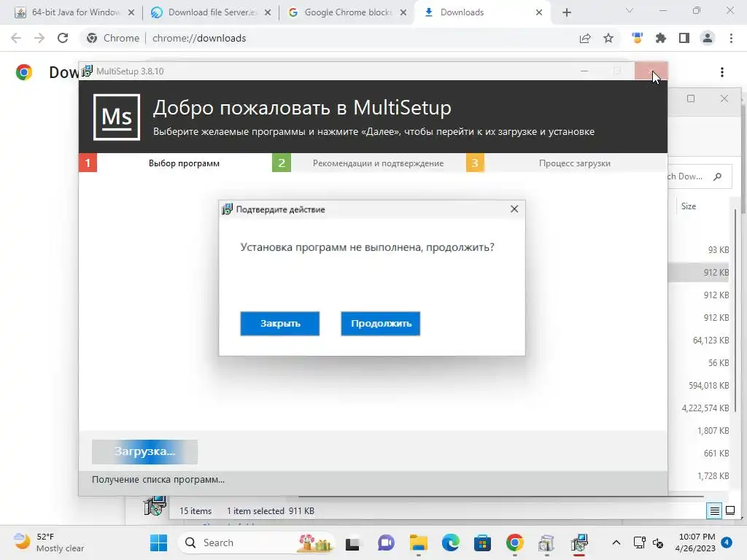This screenshot has height=560, width=747.
Task: Open Chrome Extensions puzzle icon
Action: [x=660, y=38]
